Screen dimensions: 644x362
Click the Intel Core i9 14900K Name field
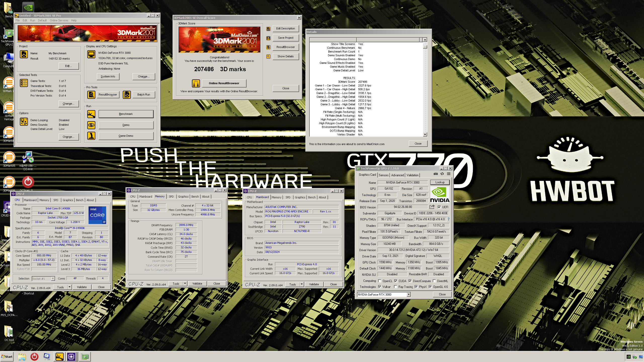(x=58, y=208)
